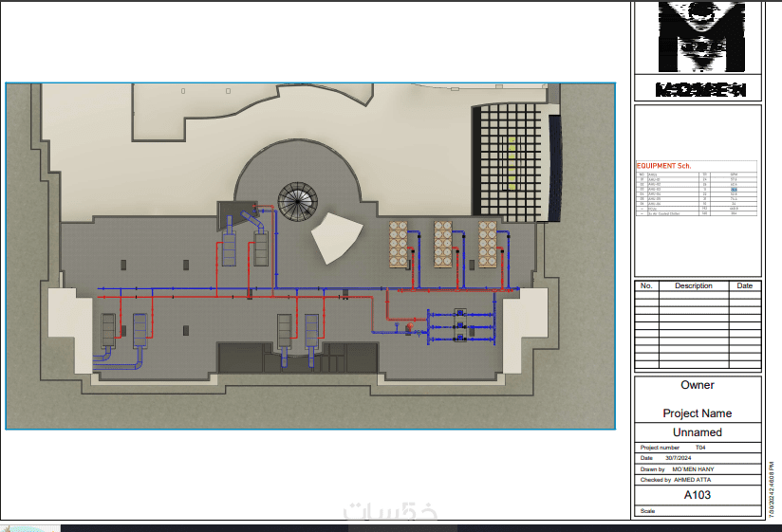Click the "Scale" label in title block
Screen dimensions: 782x532
(x=647, y=511)
